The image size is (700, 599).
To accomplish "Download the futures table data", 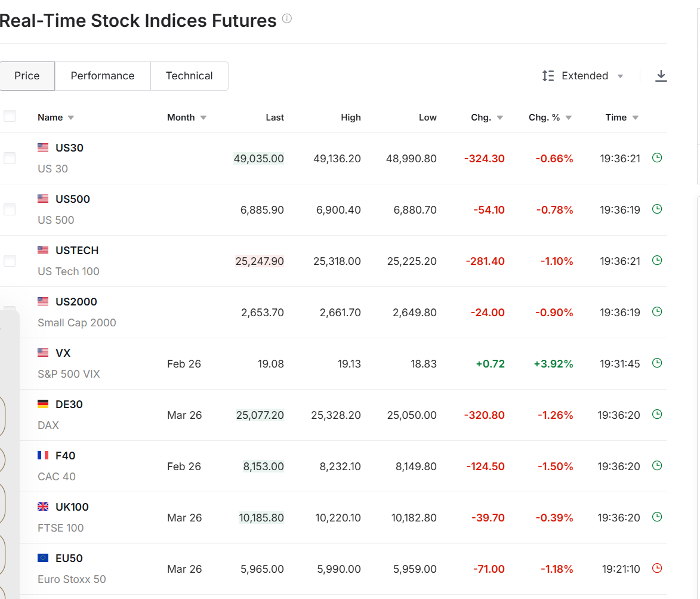I will 661,76.
